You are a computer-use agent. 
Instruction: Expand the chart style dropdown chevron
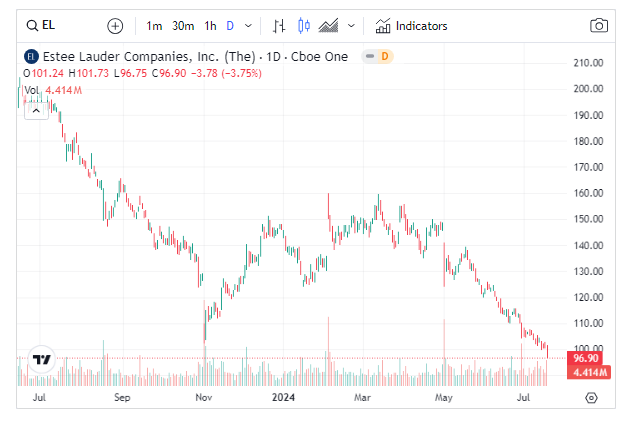click(x=351, y=26)
